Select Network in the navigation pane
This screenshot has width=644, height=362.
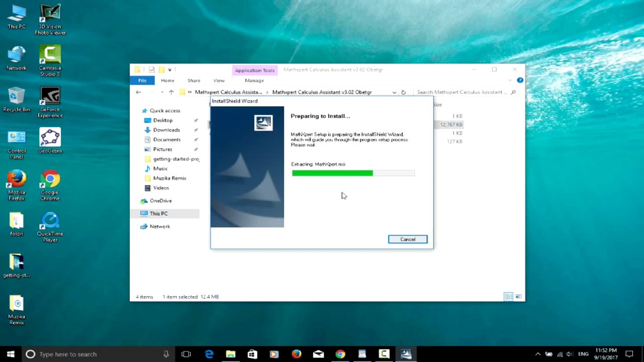coord(159,226)
